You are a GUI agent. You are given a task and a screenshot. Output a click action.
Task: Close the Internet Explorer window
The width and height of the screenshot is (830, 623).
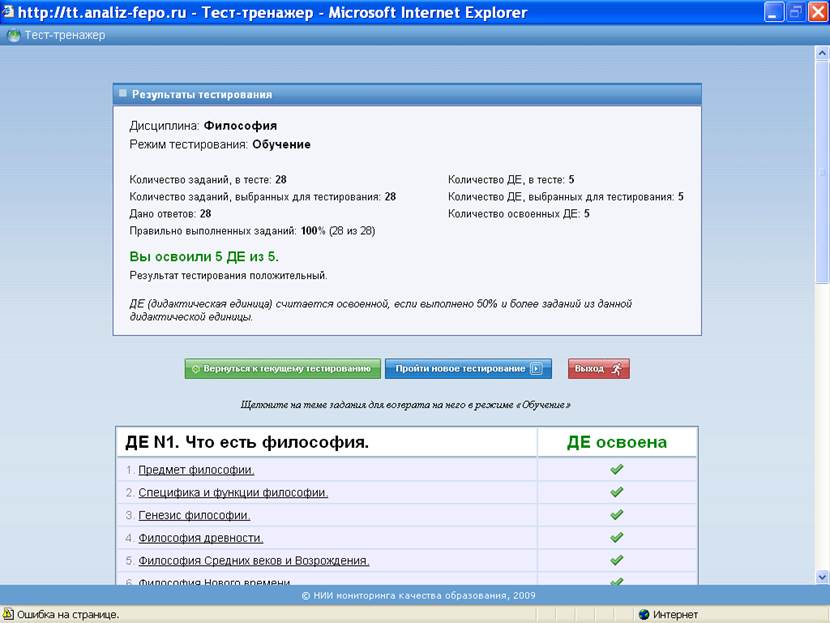(818, 12)
